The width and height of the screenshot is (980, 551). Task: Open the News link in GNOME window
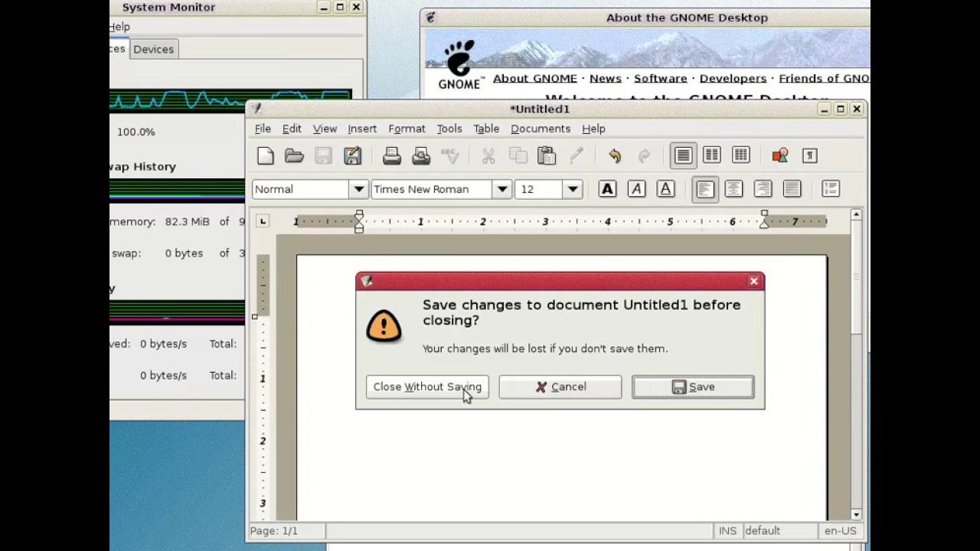coord(606,78)
